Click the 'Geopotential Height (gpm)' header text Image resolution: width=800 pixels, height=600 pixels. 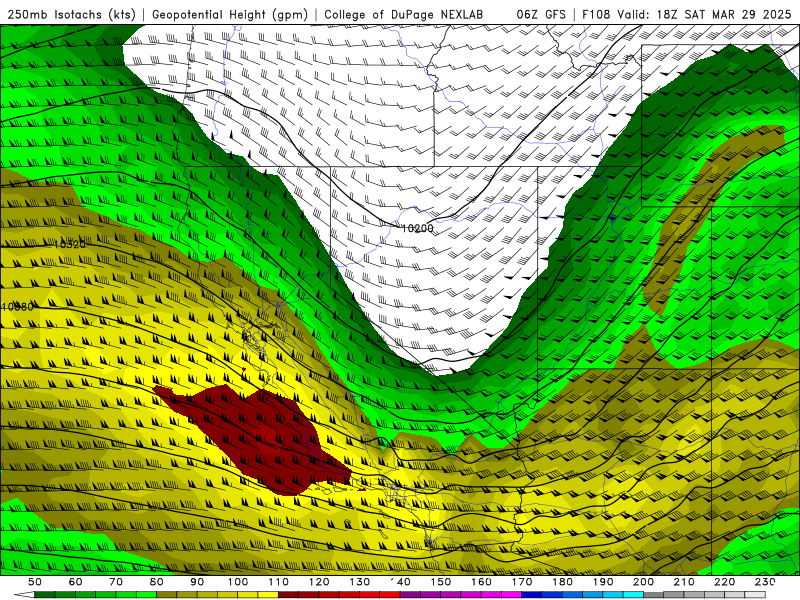[x=230, y=15]
